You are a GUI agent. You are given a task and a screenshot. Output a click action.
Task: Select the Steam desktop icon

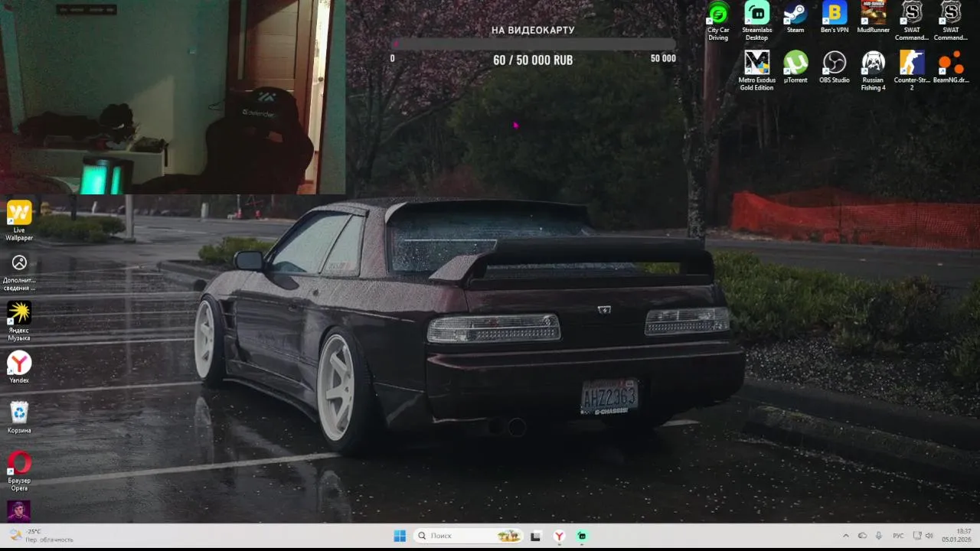[x=795, y=18]
